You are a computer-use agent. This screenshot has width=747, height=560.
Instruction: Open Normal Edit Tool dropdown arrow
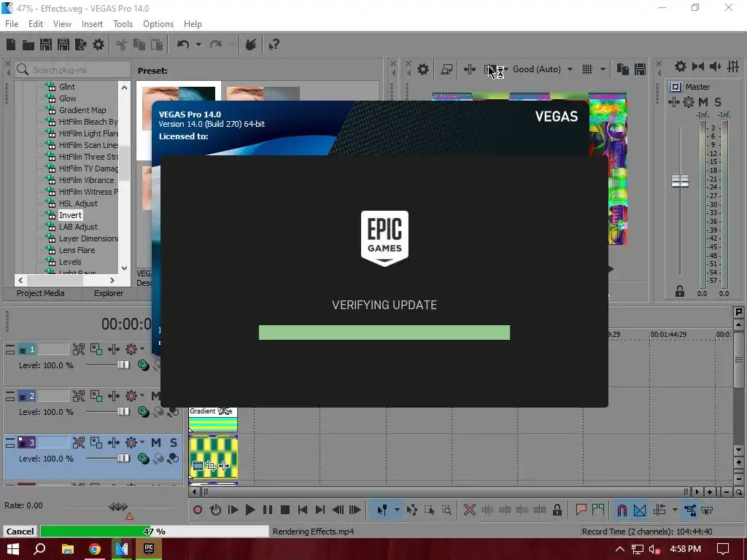[397, 510]
